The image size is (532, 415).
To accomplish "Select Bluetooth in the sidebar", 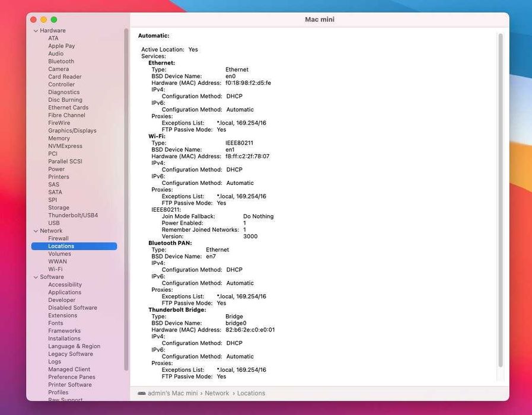I will click(x=61, y=62).
